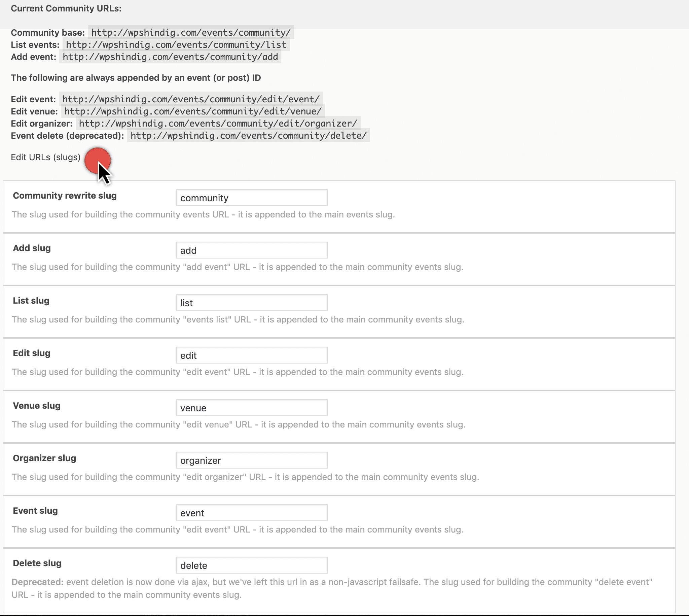The image size is (689, 616).
Task: Click the "edit organizer" URL description text
Action: pyautogui.click(x=245, y=477)
